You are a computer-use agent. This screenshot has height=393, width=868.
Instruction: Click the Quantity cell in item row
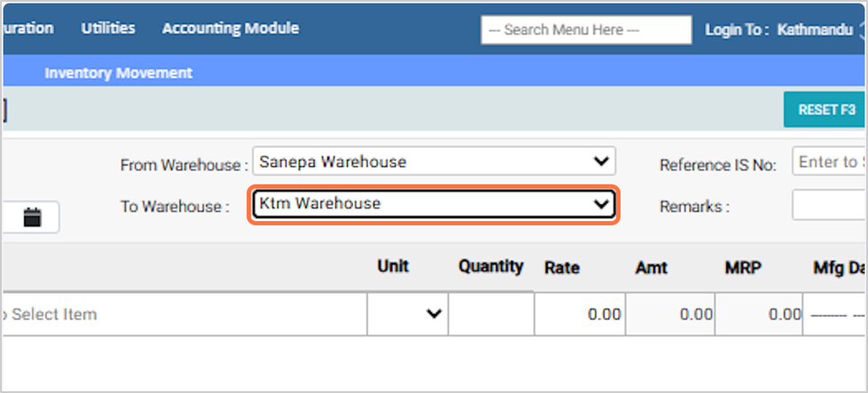point(490,314)
